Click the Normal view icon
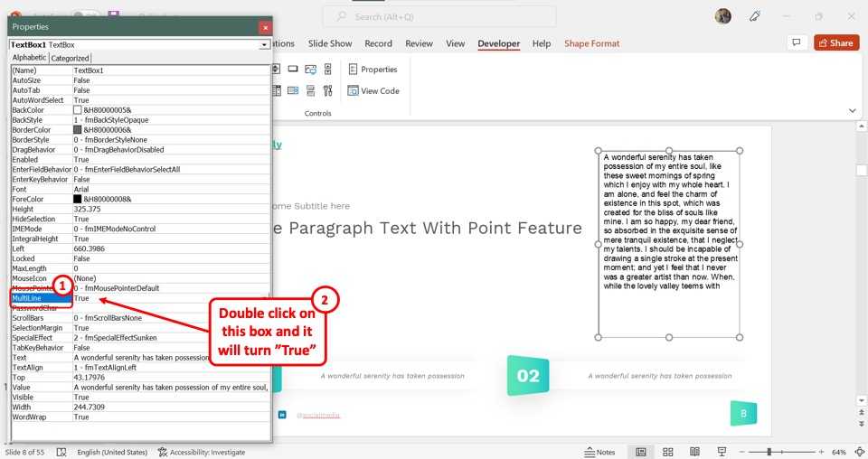The width and height of the screenshot is (868, 459). coord(641,452)
